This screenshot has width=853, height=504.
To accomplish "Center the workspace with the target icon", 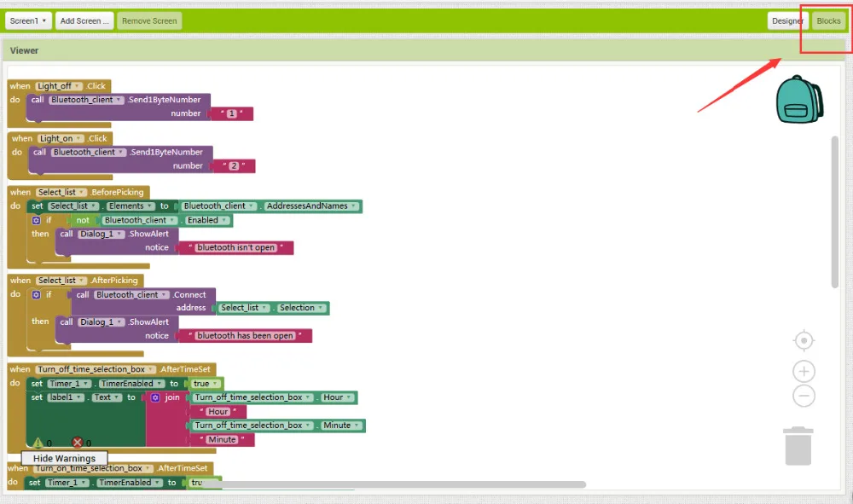I will 804,341.
